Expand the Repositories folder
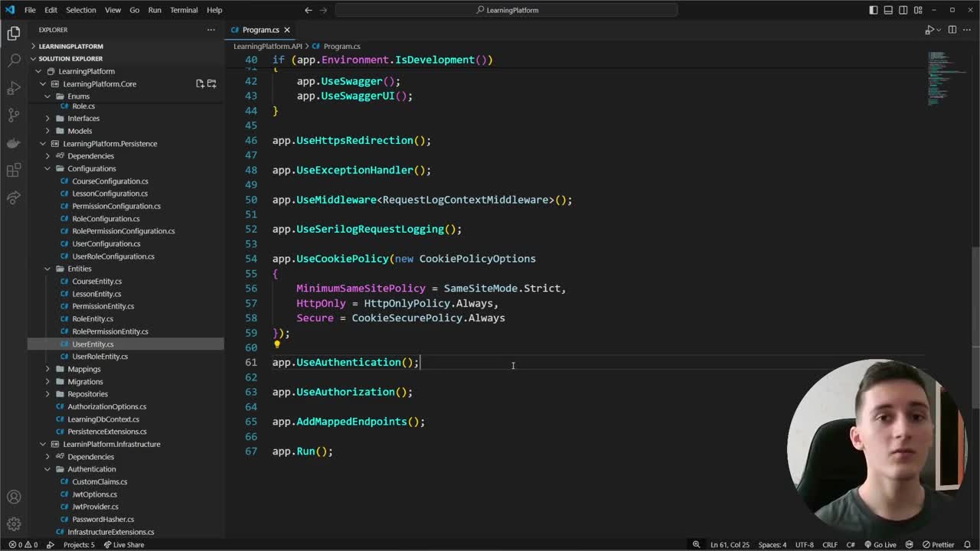The height and width of the screenshot is (551, 980). click(47, 394)
